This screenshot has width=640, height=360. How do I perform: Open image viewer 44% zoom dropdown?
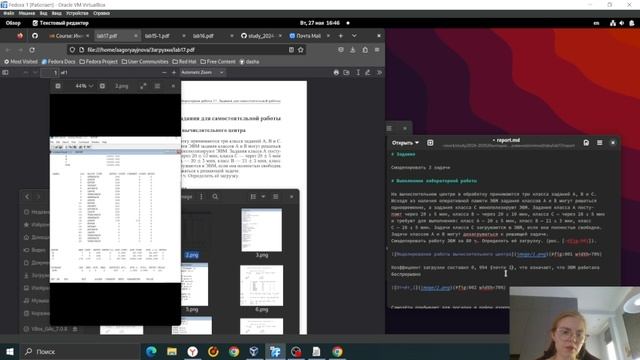coord(84,86)
